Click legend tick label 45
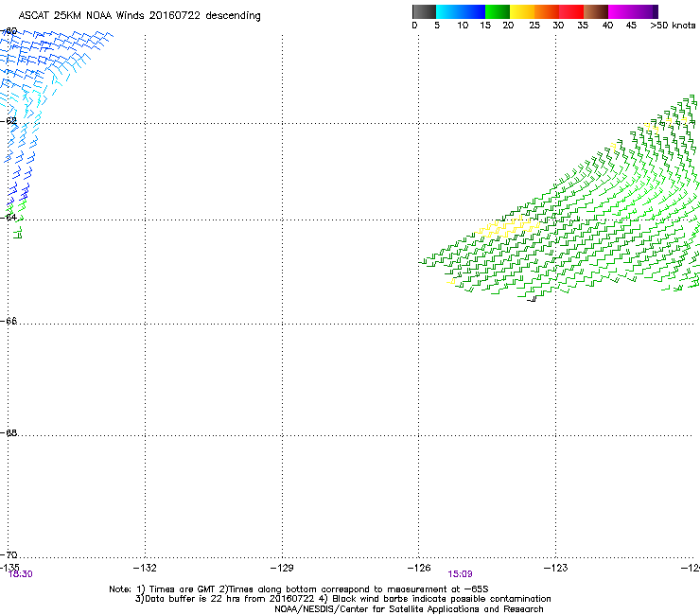This screenshot has width=700, height=615. (x=631, y=26)
